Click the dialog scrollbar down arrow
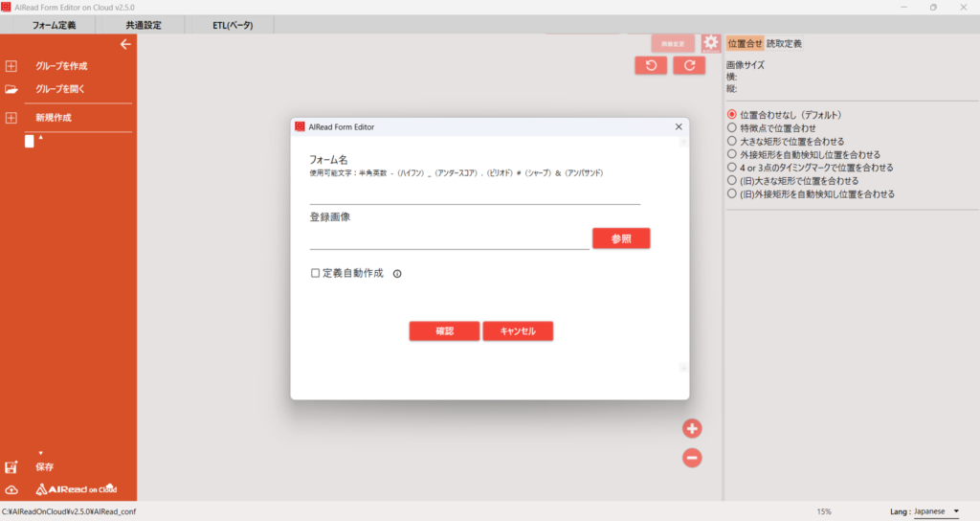The width and height of the screenshot is (980, 521). coord(683,368)
